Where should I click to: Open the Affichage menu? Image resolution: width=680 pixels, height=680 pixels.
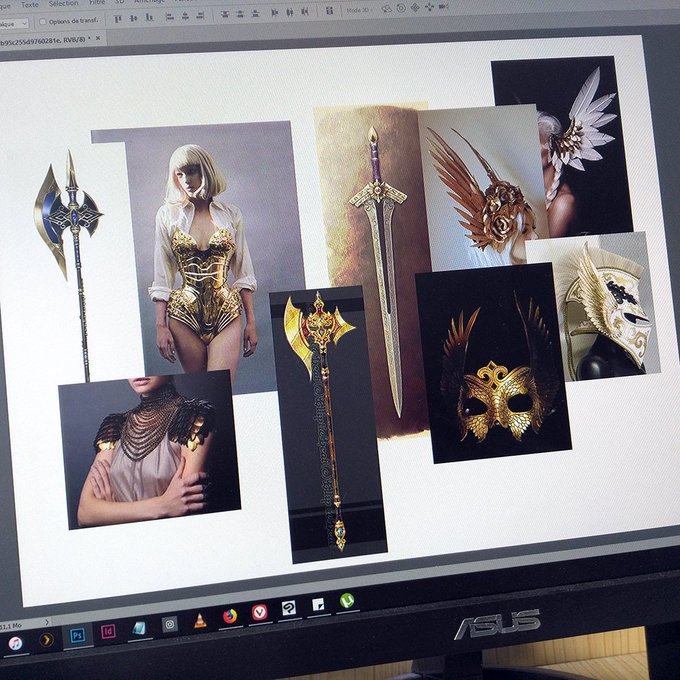click(x=149, y=1)
